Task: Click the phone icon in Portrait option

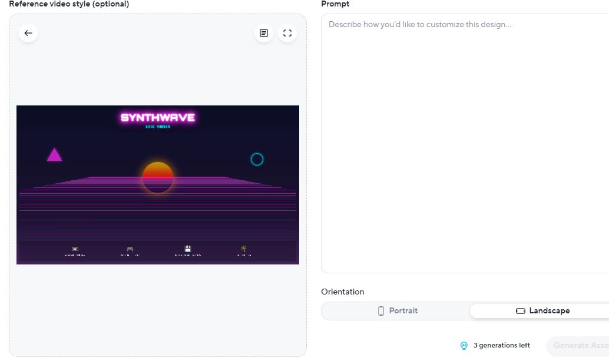Action: click(381, 311)
